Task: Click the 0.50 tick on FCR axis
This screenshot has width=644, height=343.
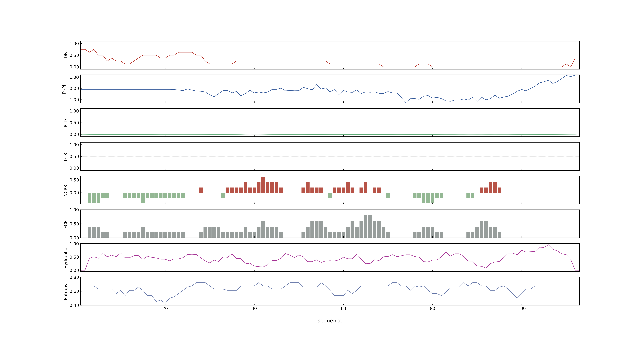Action: [x=74, y=224]
